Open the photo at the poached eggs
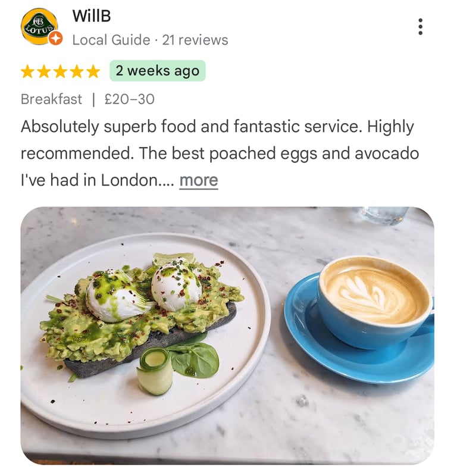Screen dimensions: 457x476 [x=145, y=293]
